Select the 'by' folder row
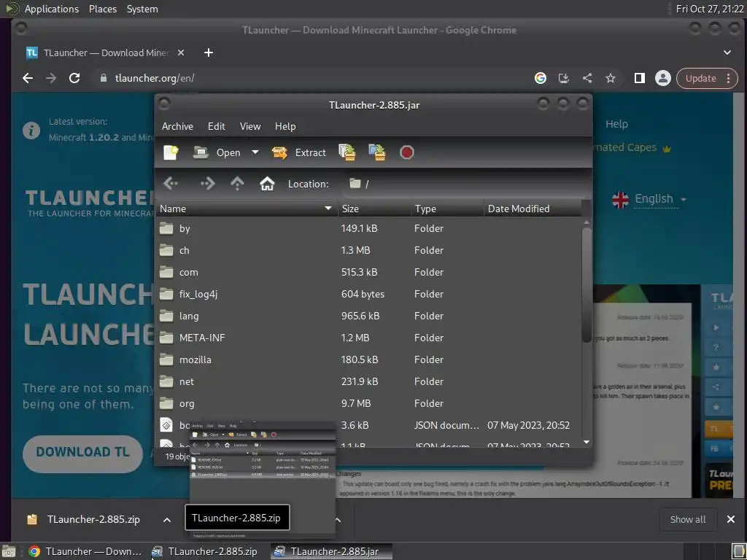This screenshot has width=747, height=560. click(x=368, y=228)
